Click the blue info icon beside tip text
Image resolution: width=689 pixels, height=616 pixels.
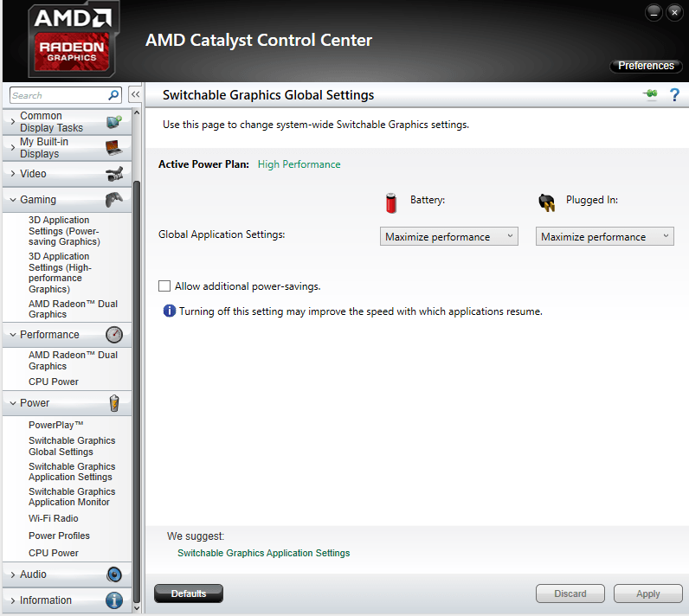pyautogui.click(x=169, y=311)
